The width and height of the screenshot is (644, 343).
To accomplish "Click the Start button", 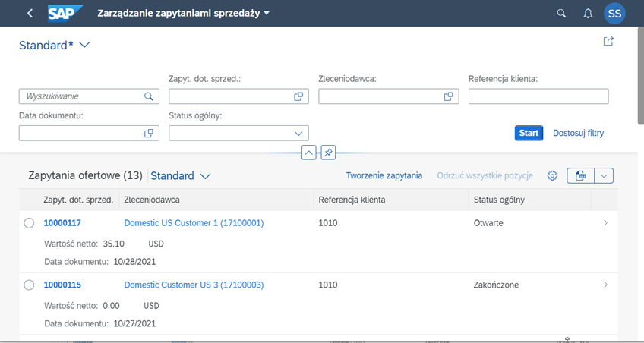I will tap(529, 133).
